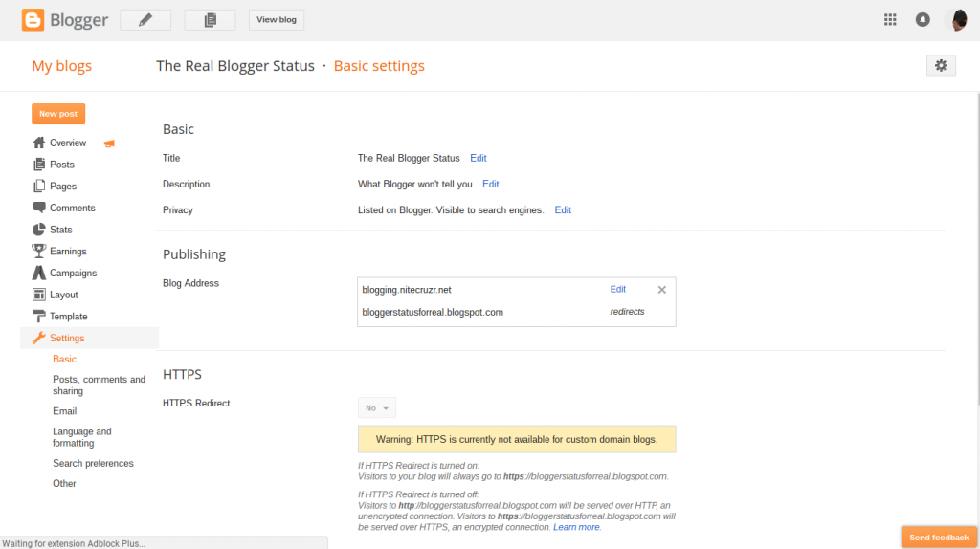
Task: Show notifications bell
Action: click(923, 19)
